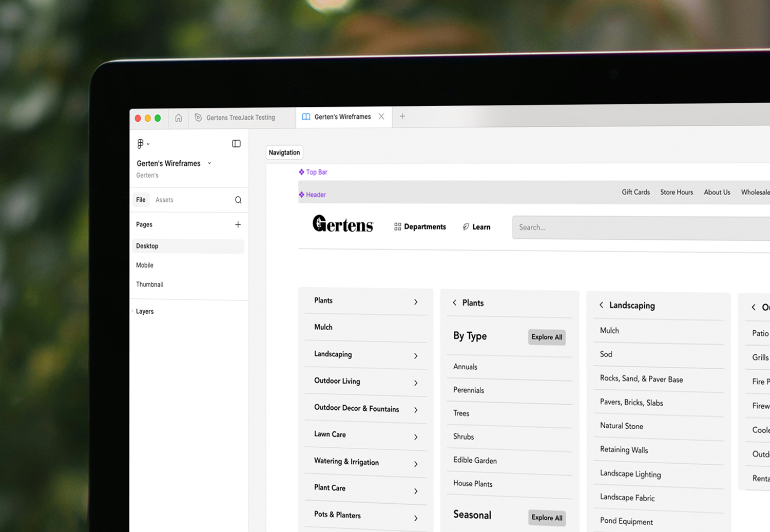Click the Top Bar component diamond icon
Screen dimensions: 770x532
301,172
